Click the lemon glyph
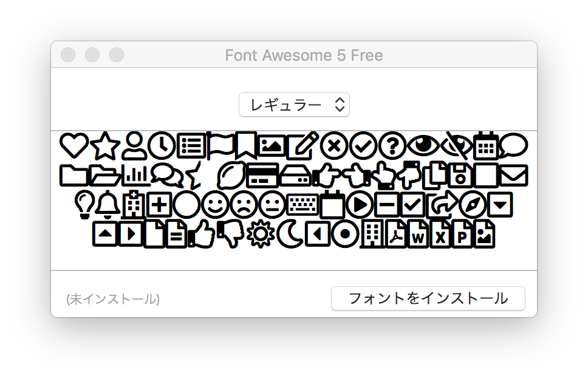The image size is (588, 378). (x=231, y=175)
